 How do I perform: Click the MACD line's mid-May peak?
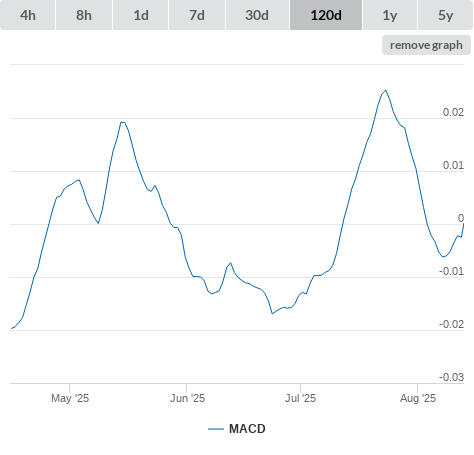tap(122, 122)
